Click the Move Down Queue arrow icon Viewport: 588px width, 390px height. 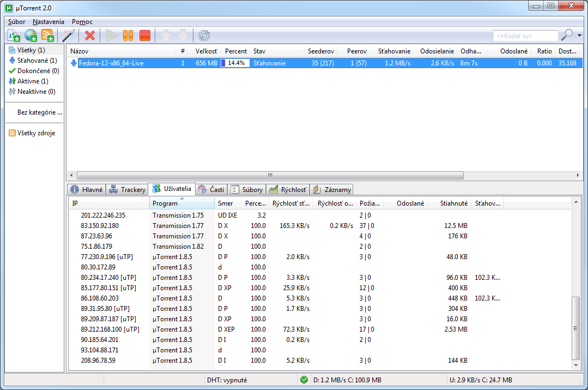pos(183,35)
